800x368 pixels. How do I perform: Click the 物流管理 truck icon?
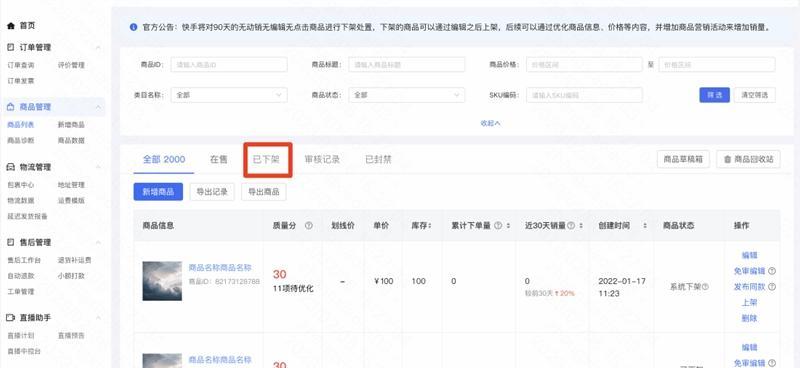11,167
